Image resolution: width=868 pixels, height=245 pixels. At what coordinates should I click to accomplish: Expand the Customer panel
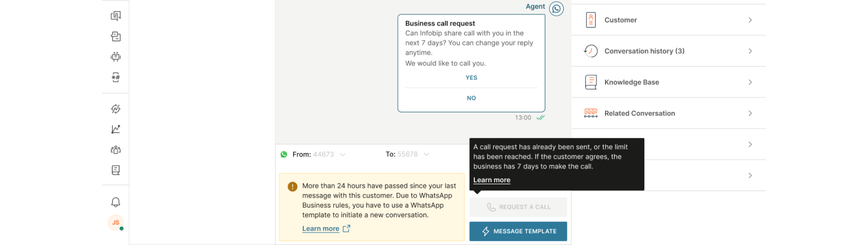668,20
